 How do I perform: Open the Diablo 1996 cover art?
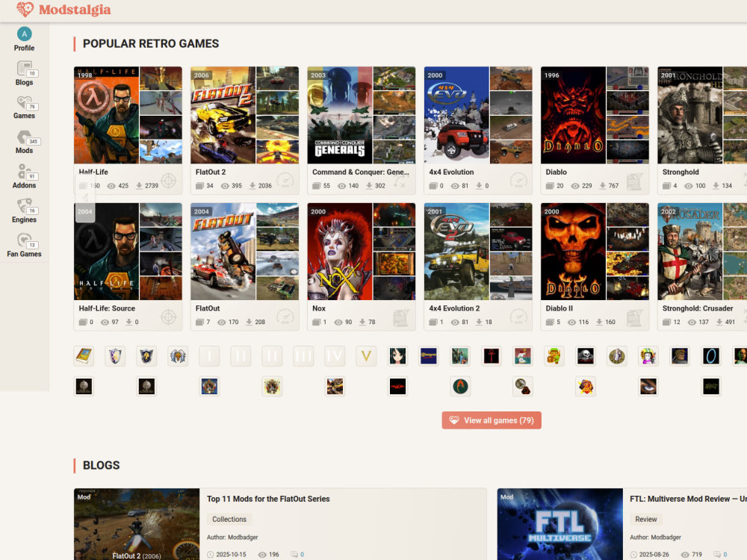pos(573,115)
